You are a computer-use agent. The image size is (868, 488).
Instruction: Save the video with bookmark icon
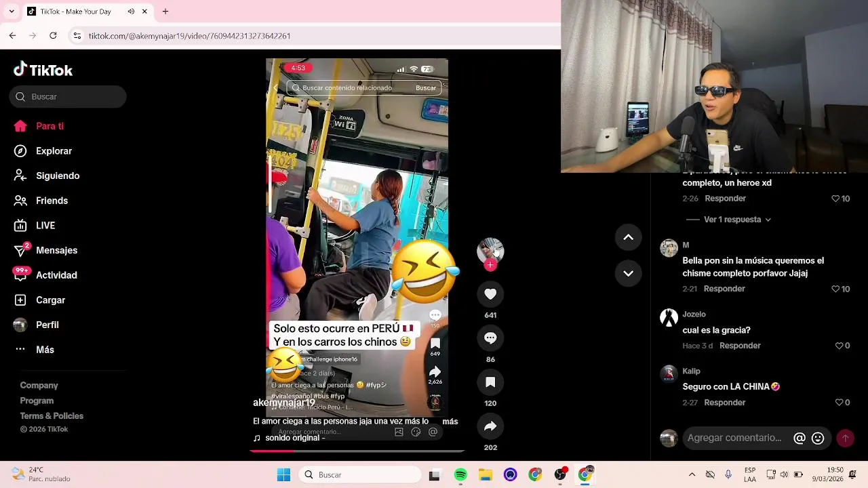(490, 382)
